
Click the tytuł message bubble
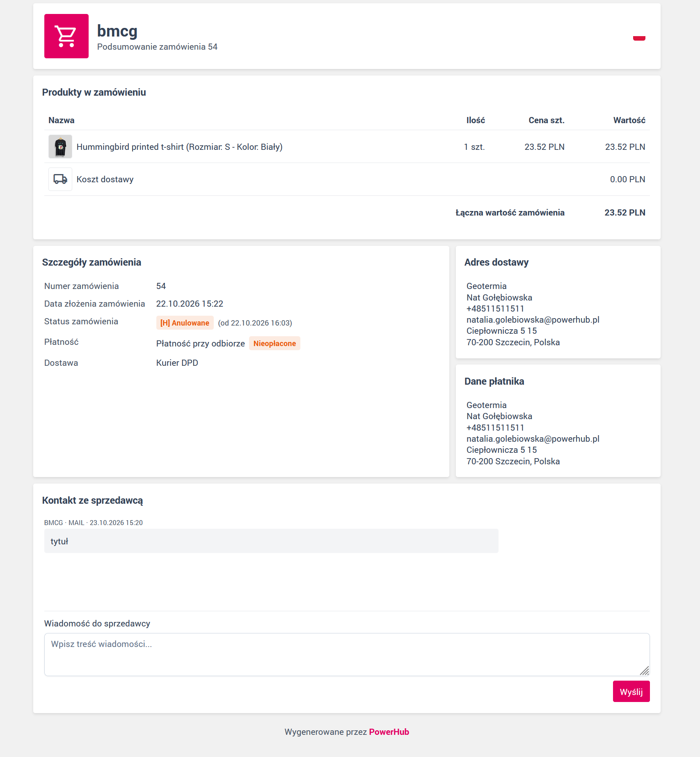click(x=271, y=541)
